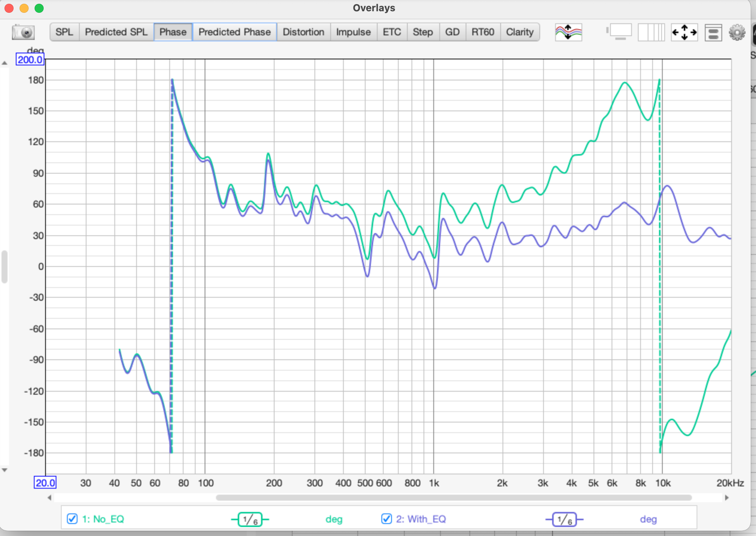Click the 1: No_EQ legend label
The width and height of the screenshot is (756, 536).
(103, 519)
